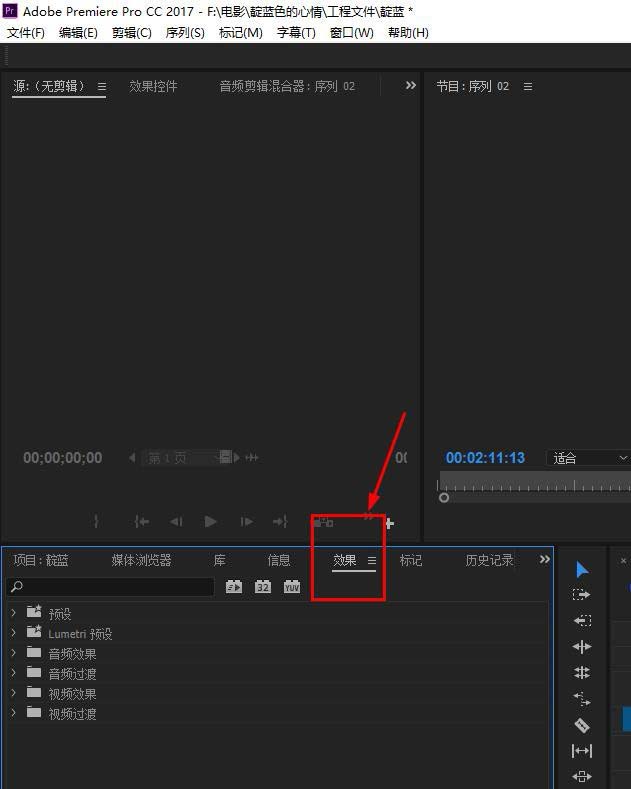Select the 视频效果 folder row

[x=277, y=693]
